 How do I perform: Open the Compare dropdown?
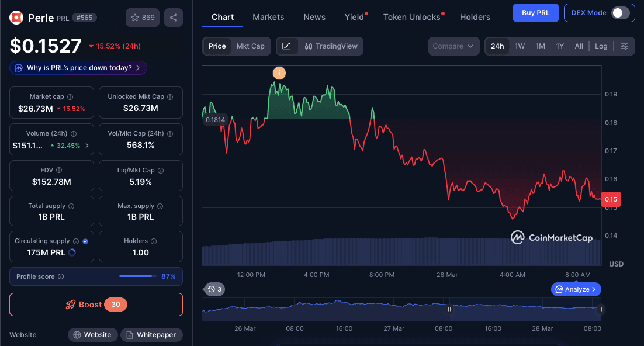(x=453, y=46)
